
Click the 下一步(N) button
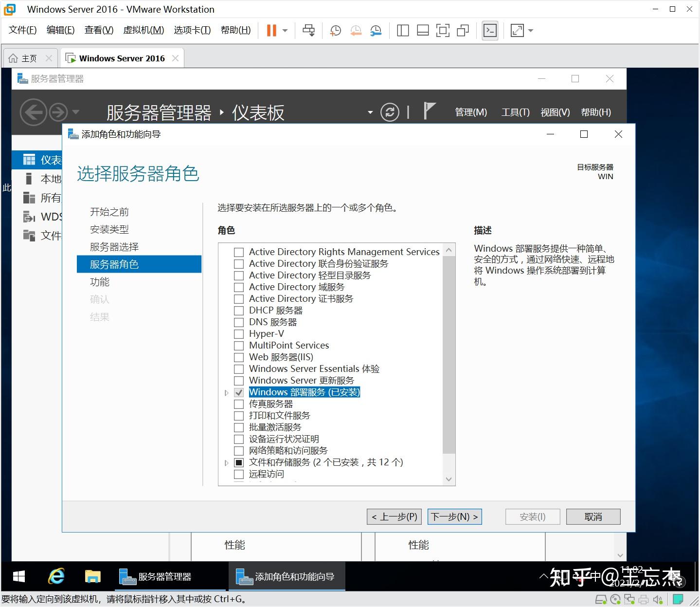454,516
